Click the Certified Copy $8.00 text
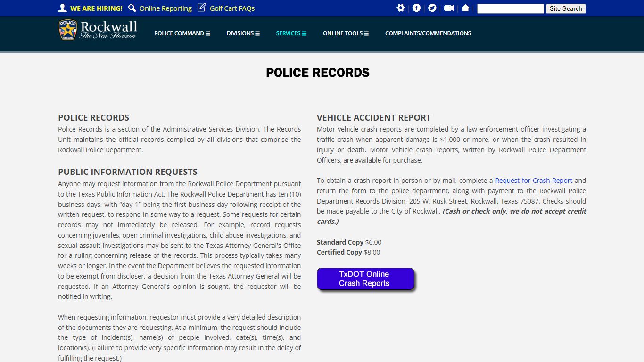644x362 pixels. (x=348, y=252)
